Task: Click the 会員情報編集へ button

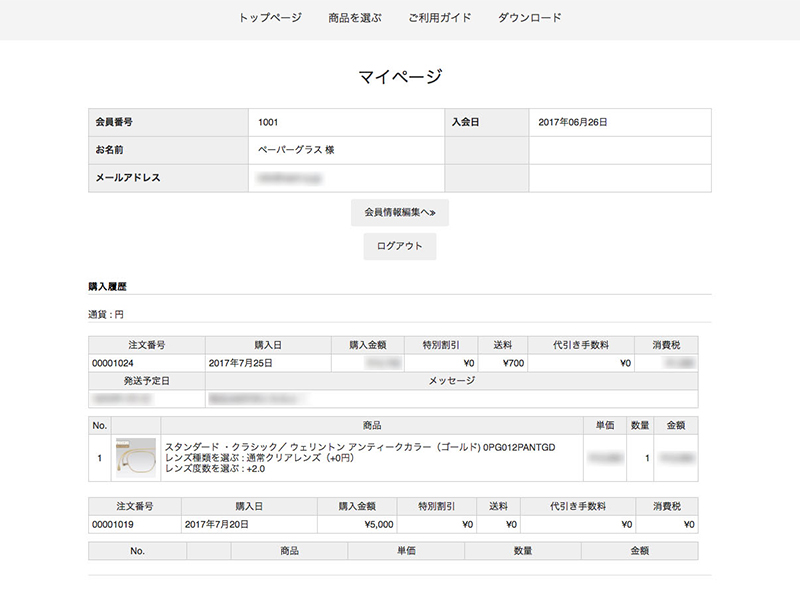Action: 399,212
